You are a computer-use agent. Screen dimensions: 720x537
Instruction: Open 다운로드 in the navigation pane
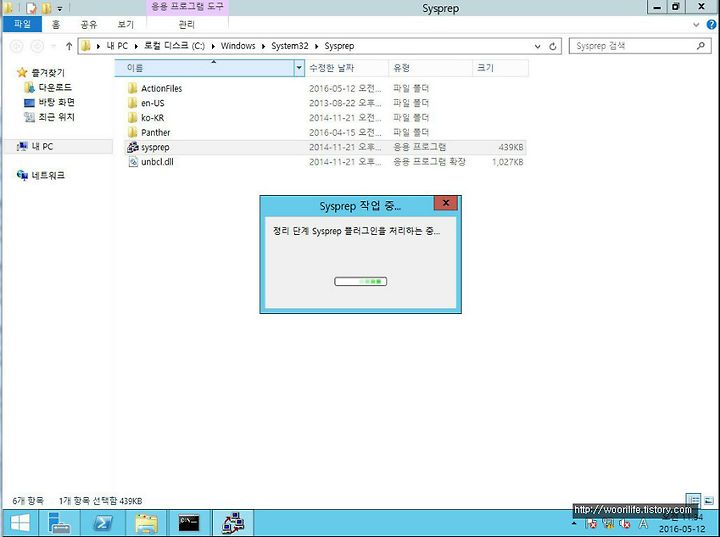tap(48, 87)
